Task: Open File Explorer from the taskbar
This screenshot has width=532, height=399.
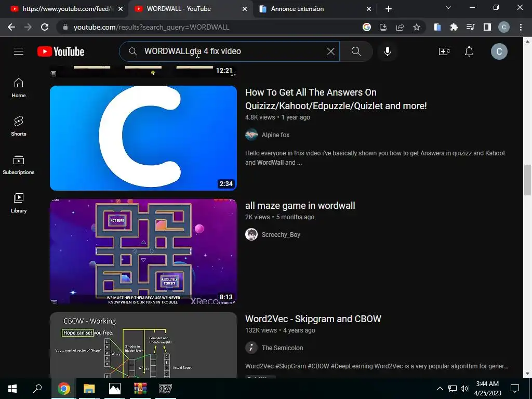Action: pyautogui.click(x=89, y=389)
